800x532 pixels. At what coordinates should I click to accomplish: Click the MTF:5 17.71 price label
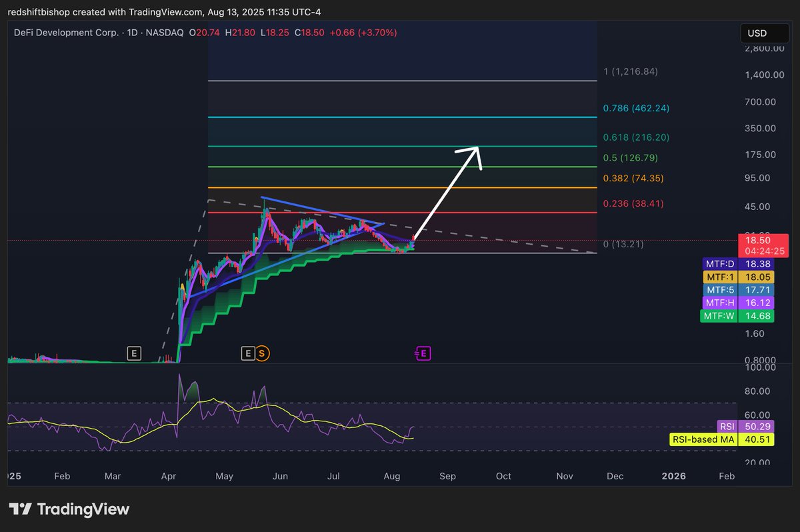739,290
